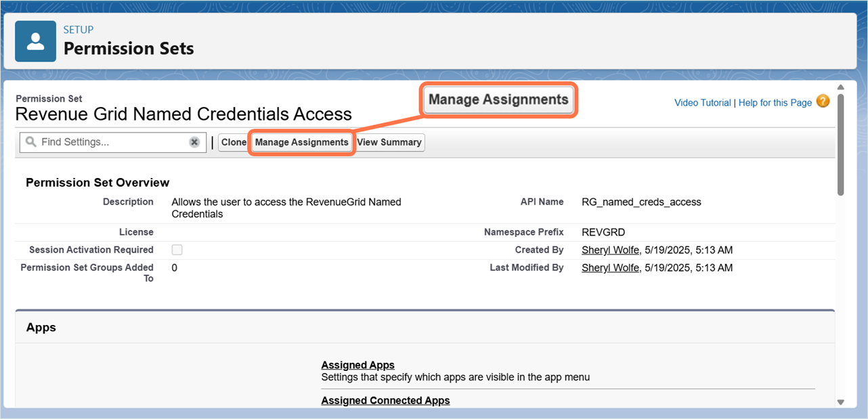Select the RG_named_creds_access API name text

641,202
